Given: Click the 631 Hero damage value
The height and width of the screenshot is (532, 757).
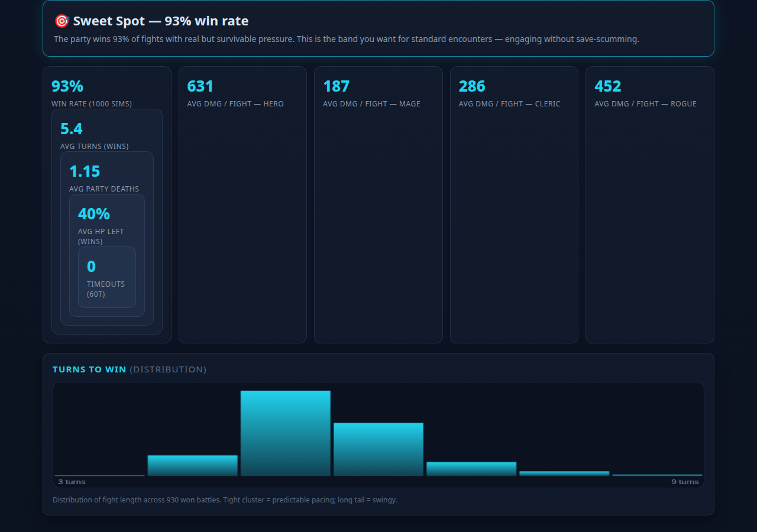Looking at the screenshot, I should (200, 86).
